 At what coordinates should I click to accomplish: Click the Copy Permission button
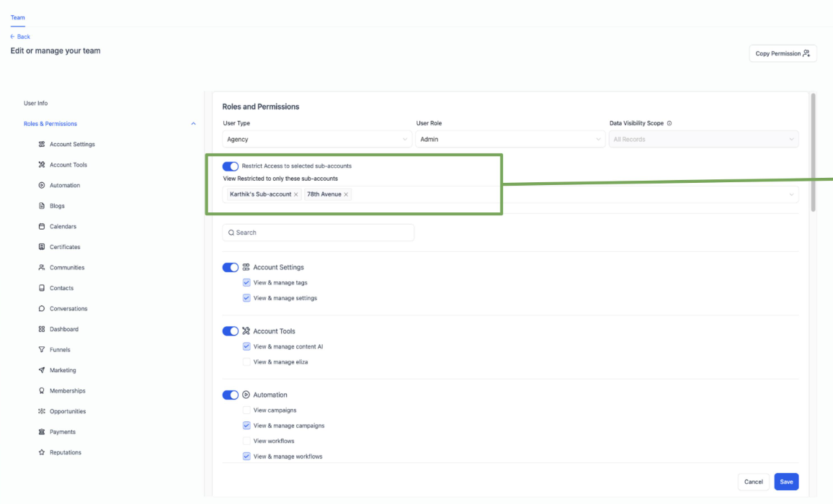tap(783, 53)
